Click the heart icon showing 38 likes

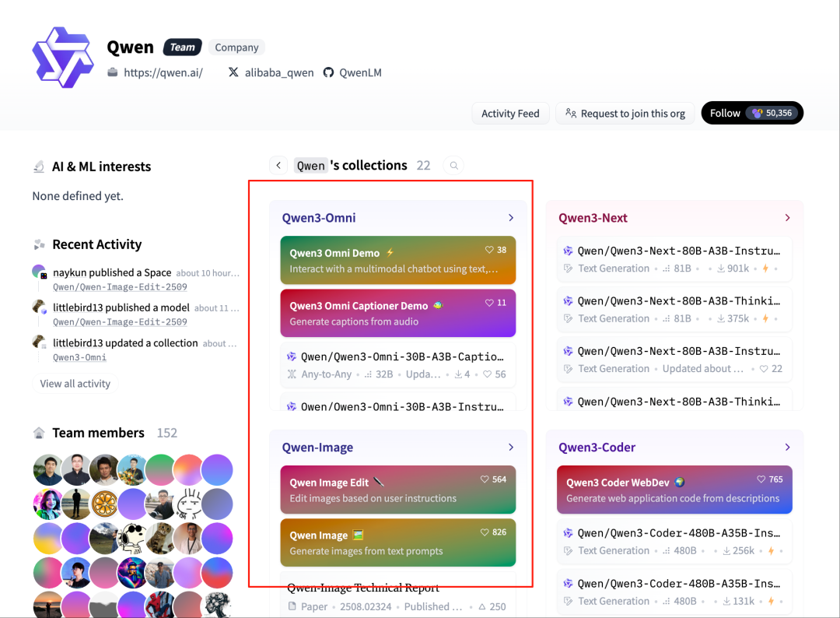click(x=489, y=250)
